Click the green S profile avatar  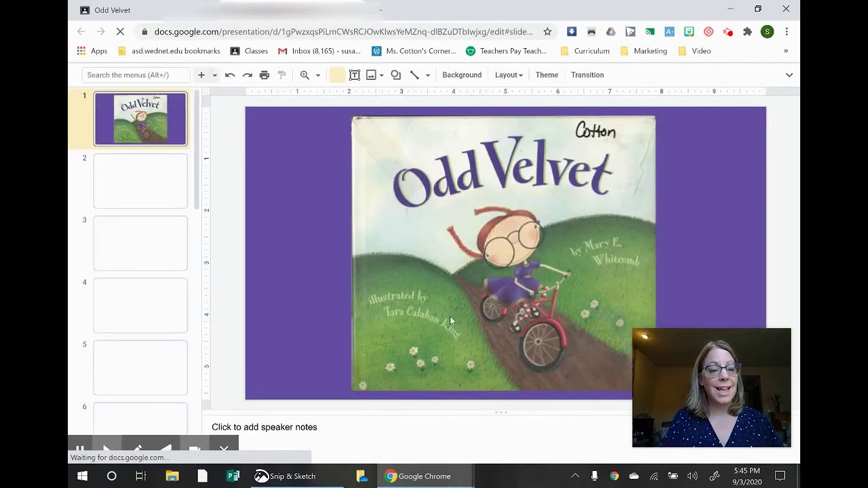click(767, 32)
